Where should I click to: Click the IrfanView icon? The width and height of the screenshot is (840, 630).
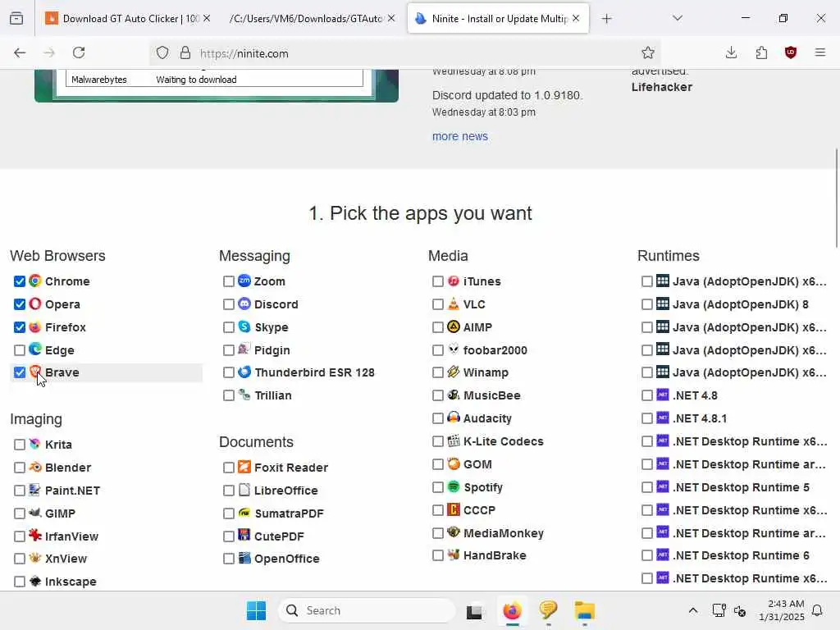coord(35,535)
